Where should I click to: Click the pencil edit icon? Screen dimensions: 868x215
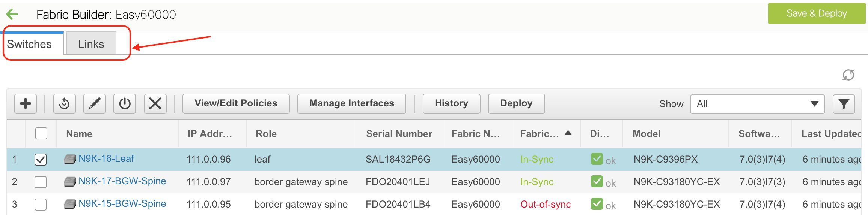pyautogui.click(x=94, y=103)
